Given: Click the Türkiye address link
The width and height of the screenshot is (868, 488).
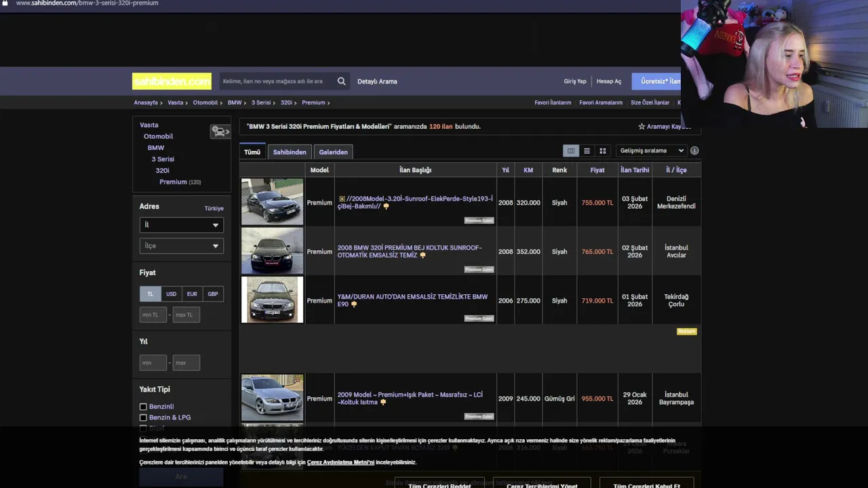Looking at the screenshot, I should [214, 209].
